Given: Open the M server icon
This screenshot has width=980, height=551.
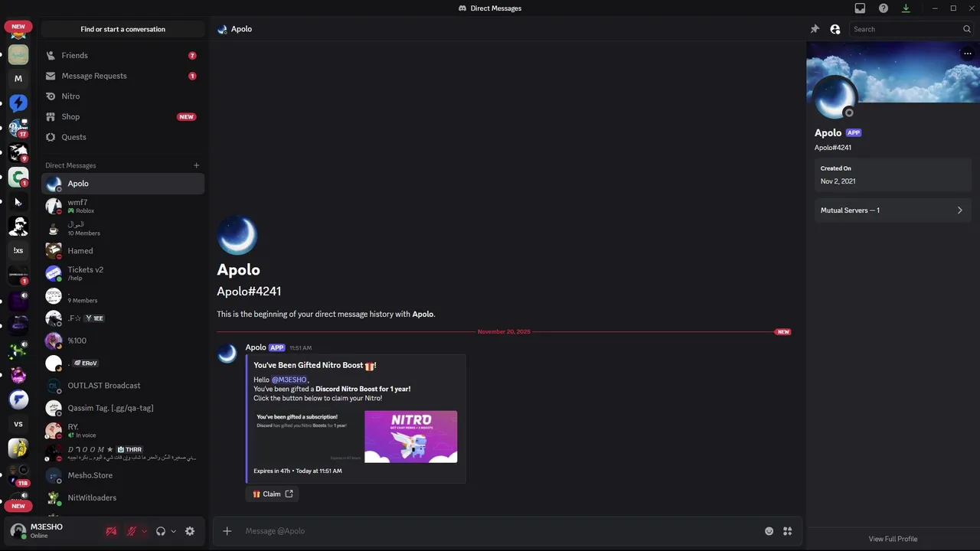Looking at the screenshot, I should (18, 79).
